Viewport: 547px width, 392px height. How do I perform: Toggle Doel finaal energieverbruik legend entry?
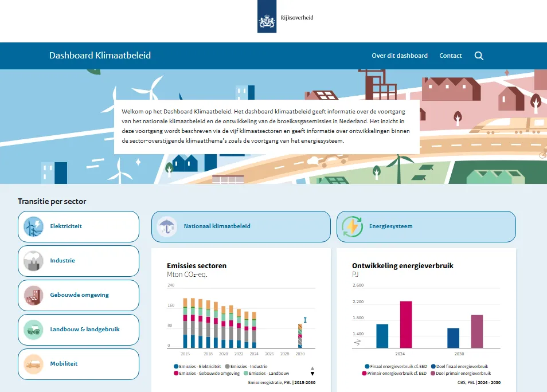[459, 367]
